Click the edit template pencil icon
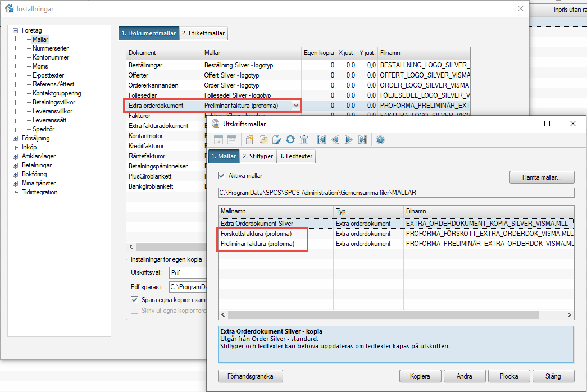Image resolution: width=587 pixels, height=392 pixels. 276,140
